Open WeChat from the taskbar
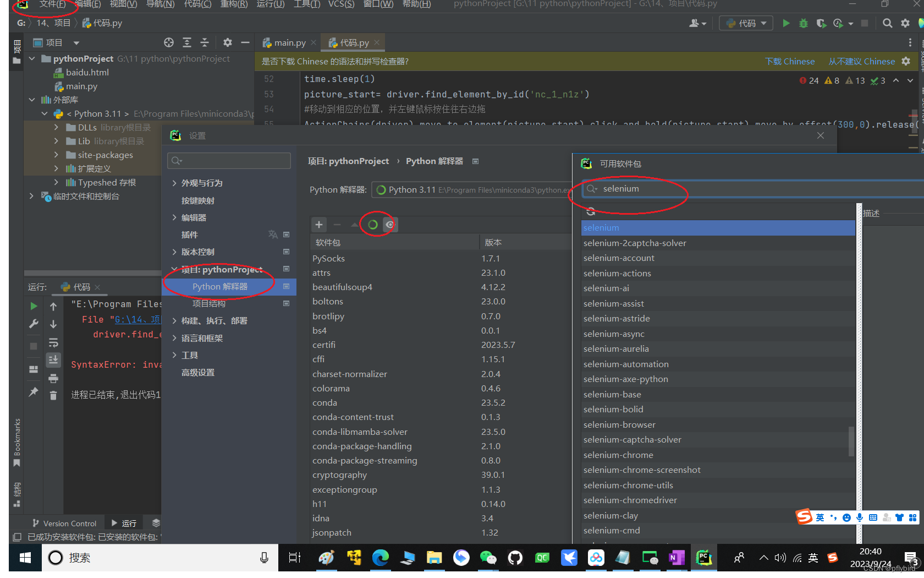 tap(488, 558)
